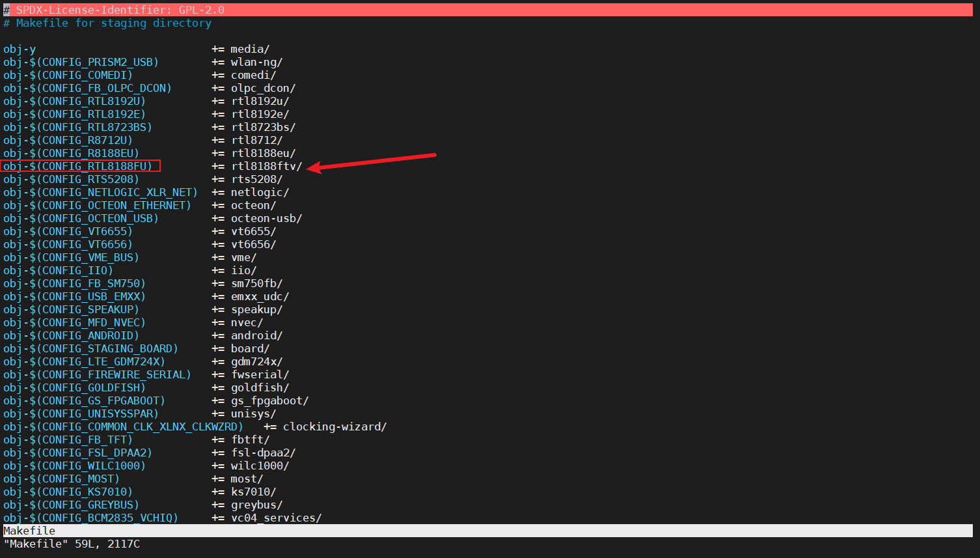Click the 'rtl8192e/' directory value
980x558 pixels.
(260, 114)
